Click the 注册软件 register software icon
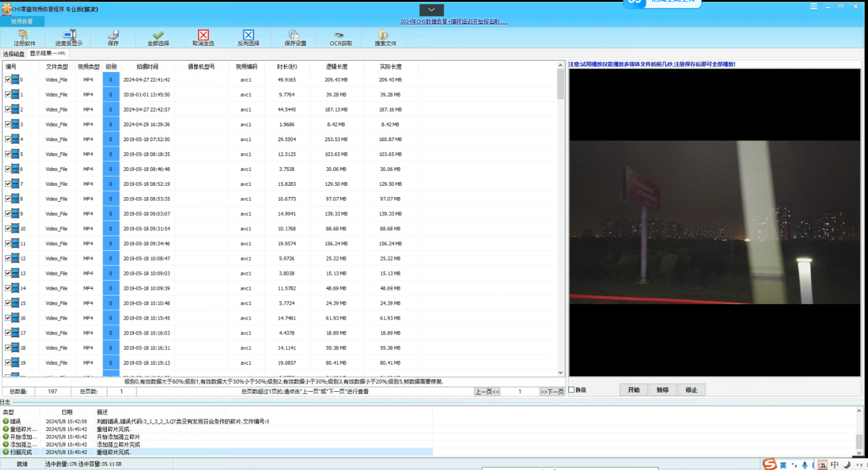Image resolution: width=868 pixels, height=470 pixels. (24, 35)
